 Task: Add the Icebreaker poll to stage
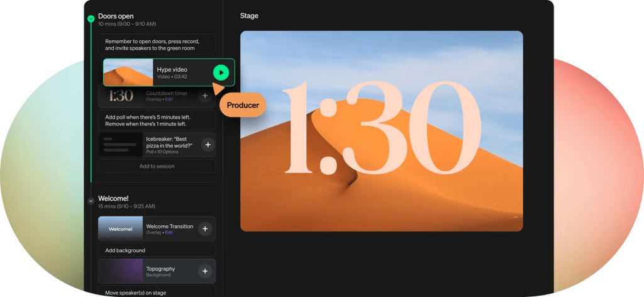pos(208,145)
